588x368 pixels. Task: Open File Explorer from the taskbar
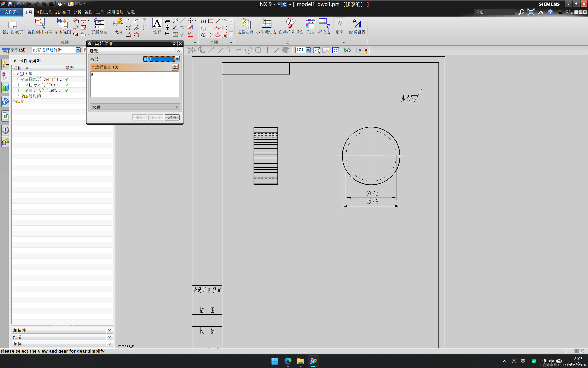[301, 361]
